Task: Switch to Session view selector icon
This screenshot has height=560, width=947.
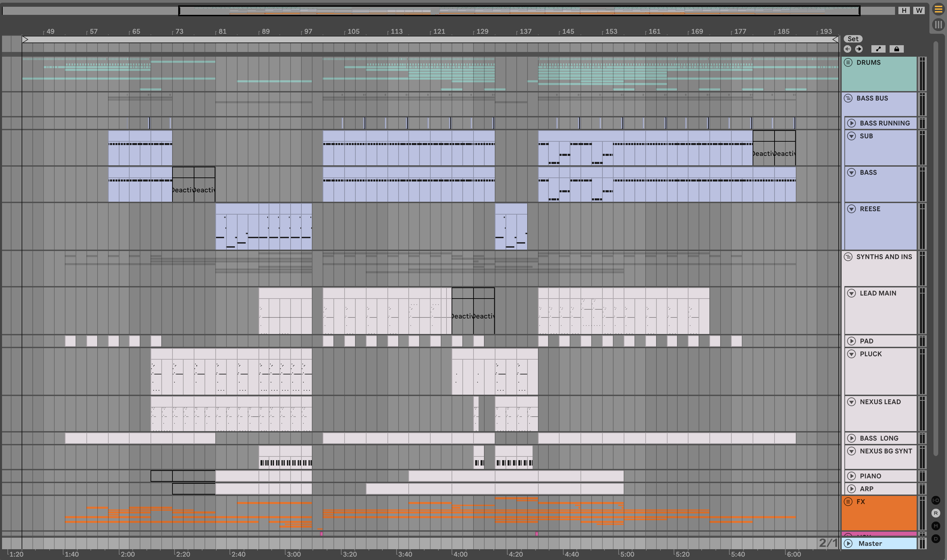Action: [x=938, y=25]
